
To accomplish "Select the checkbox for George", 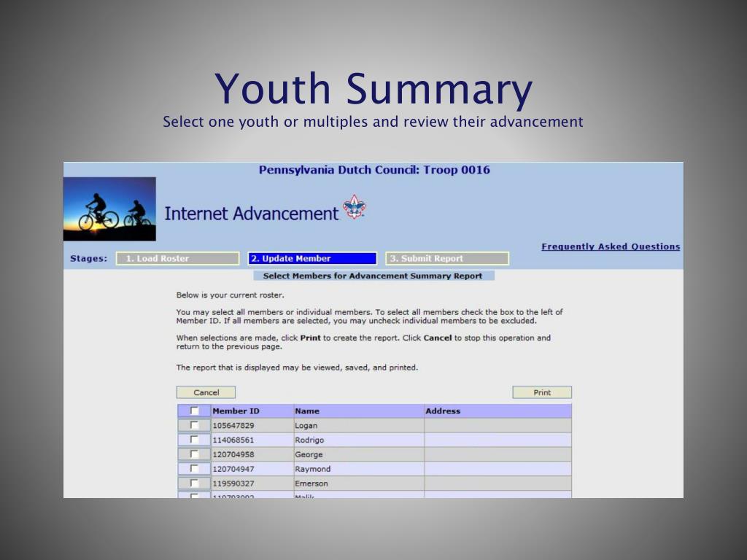I will tap(194, 454).
